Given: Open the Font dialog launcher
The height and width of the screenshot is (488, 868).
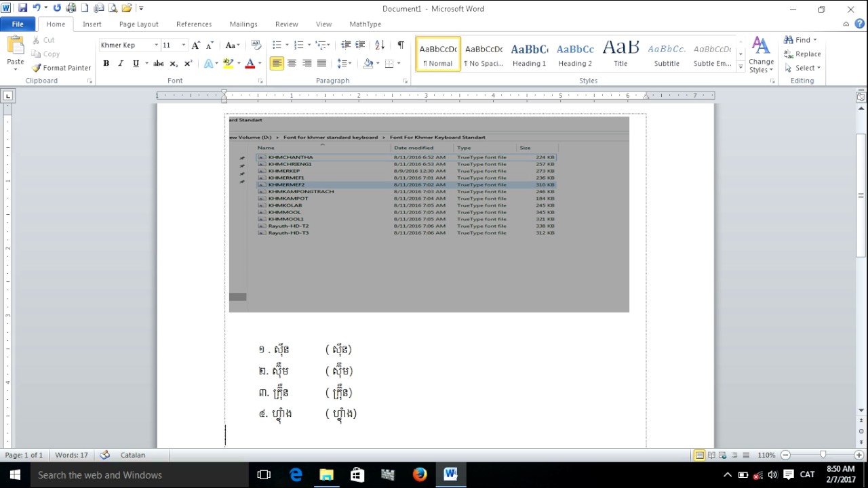Looking at the screenshot, I should point(260,81).
